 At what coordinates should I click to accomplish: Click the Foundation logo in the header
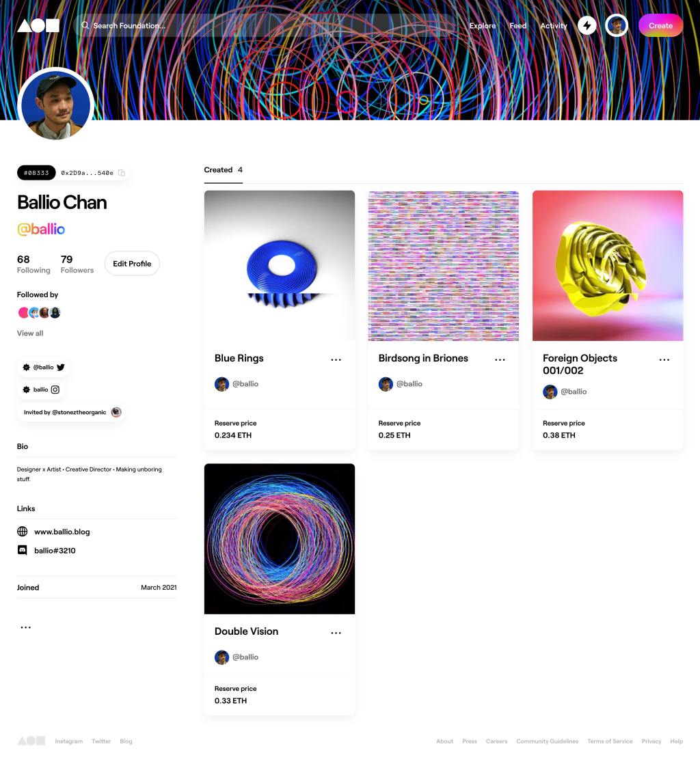pos(38,25)
